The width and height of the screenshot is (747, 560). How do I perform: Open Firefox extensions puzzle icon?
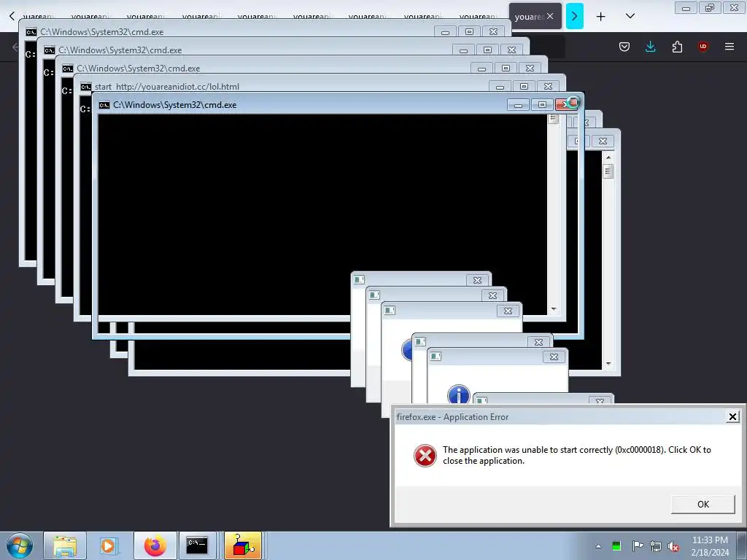pos(677,47)
